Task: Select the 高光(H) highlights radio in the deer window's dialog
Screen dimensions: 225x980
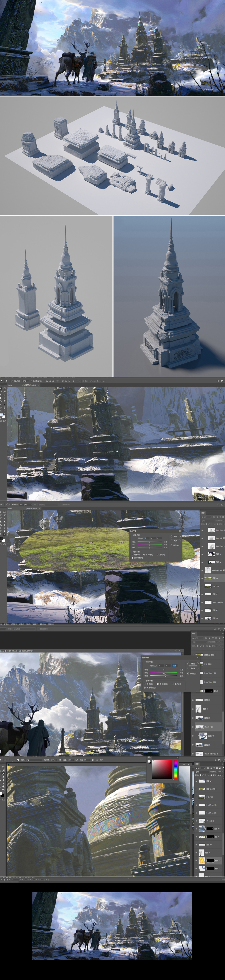Action: pyautogui.click(x=173, y=684)
